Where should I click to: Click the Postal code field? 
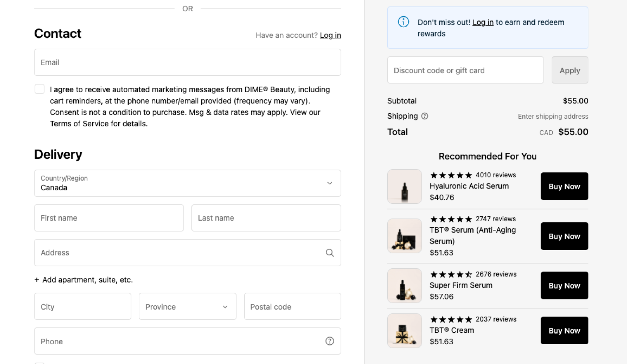click(292, 306)
